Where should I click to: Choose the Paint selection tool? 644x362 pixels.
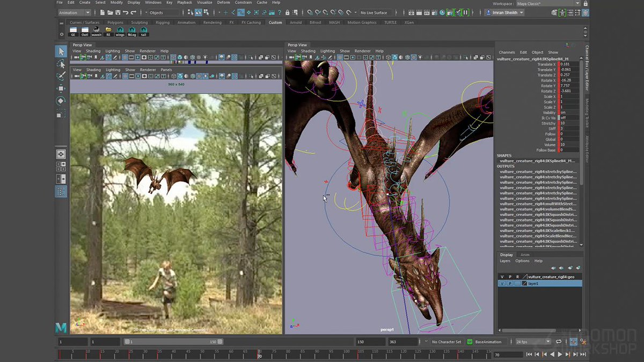tap(61, 76)
